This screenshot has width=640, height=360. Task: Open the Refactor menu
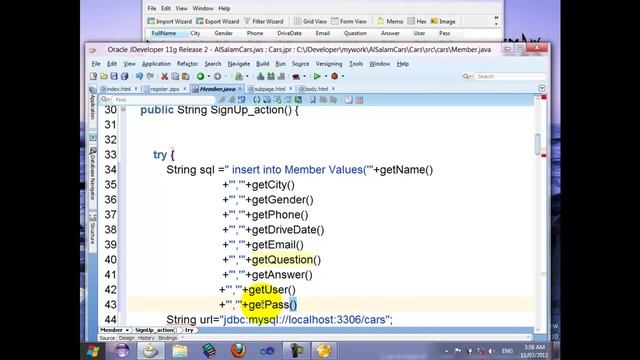(187, 64)
